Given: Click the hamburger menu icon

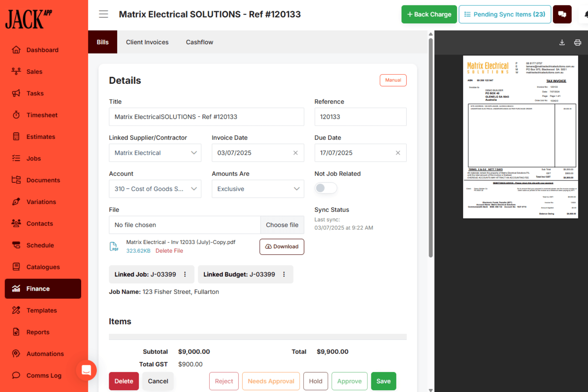Looking at the screenshot, I should click(x=103, y=14).
